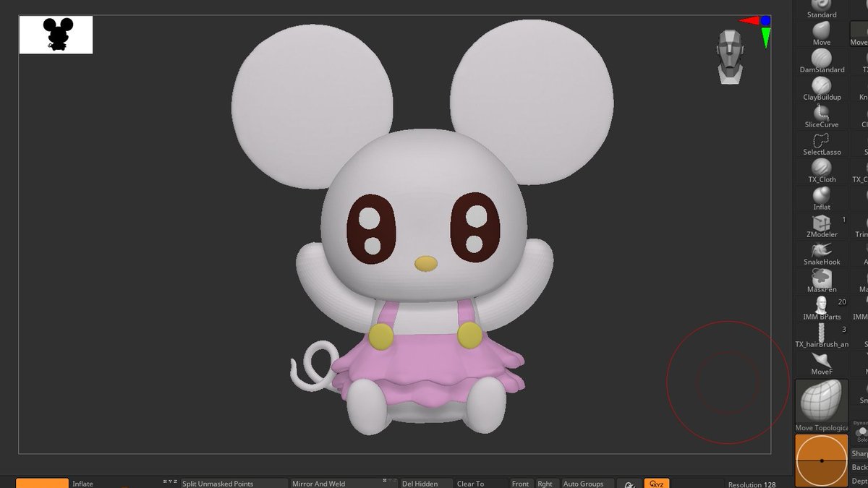Select the MoveF brush
868x488 pixels.
click(821, 363)
